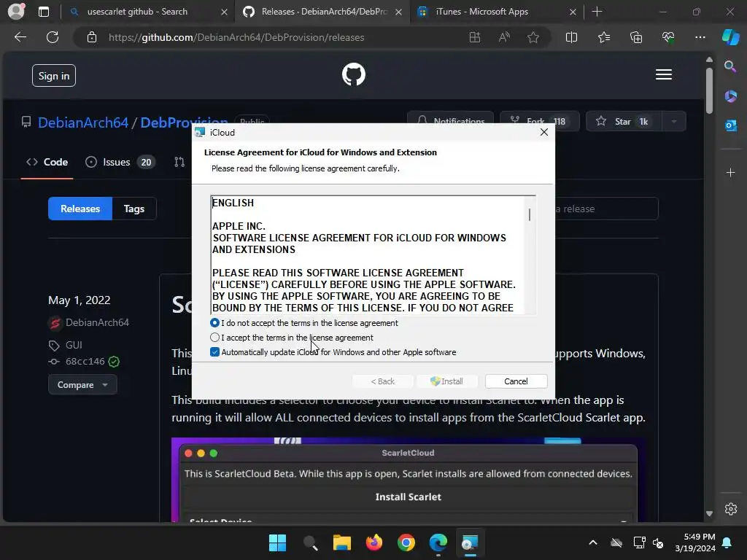Close the usescarlet github Search tab
This screenshot has height=560, width=747.
coord(224,12)
